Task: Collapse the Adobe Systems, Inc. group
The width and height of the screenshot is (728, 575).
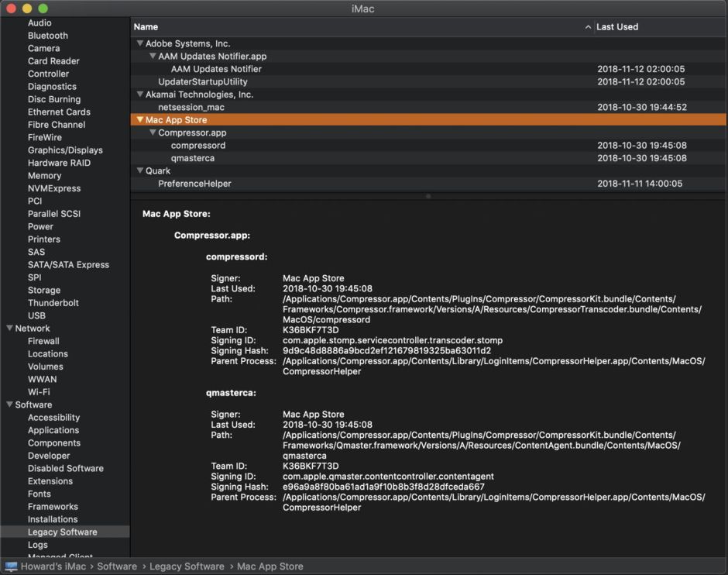Action: (140, 44)
